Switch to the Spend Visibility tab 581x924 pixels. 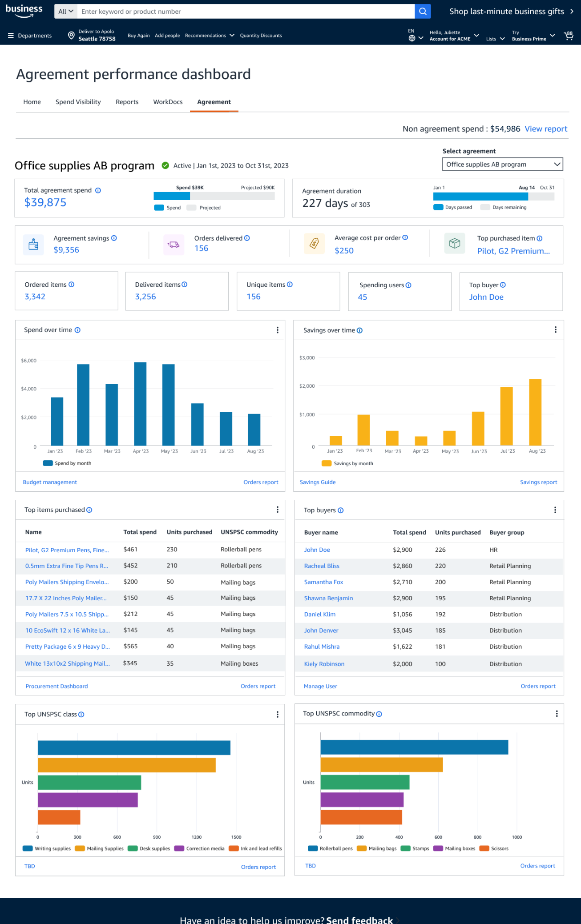78,102
